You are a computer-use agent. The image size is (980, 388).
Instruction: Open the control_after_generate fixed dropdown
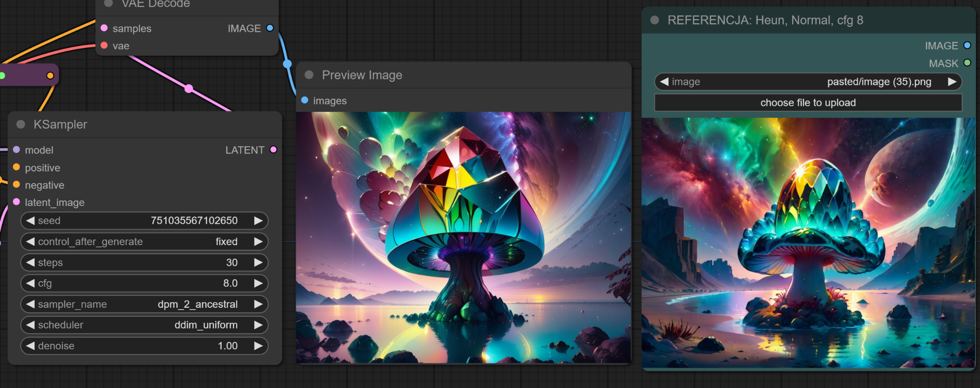point(144,241)
